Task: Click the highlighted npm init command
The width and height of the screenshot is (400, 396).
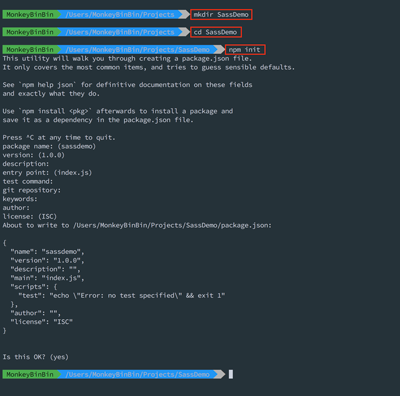Action: (x=245, y=50)
